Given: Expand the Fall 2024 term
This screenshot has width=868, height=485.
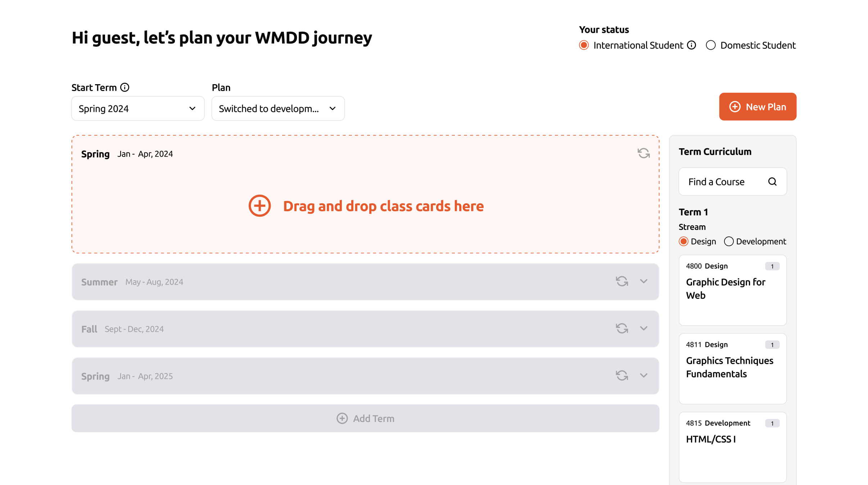Looking at the screenshot, I should point(644,328).
